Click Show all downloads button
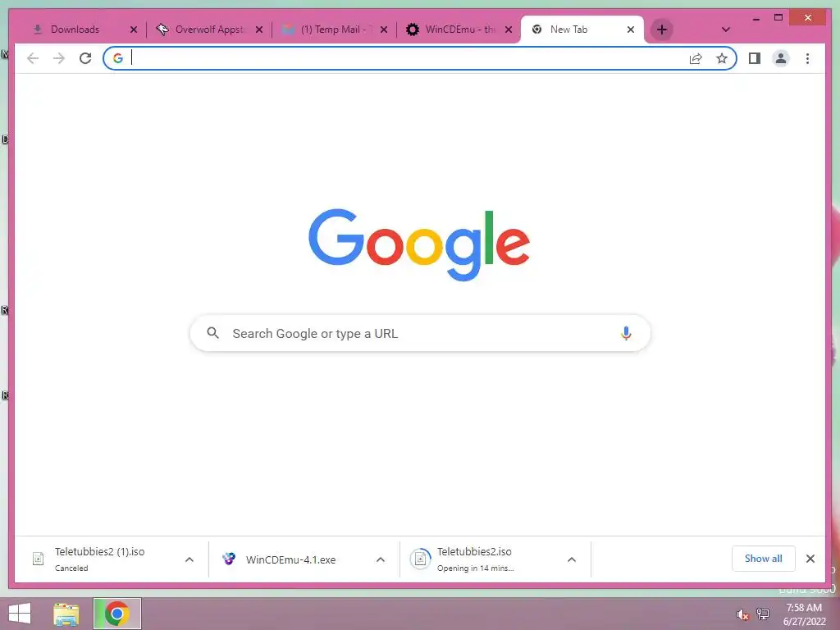 [x=763, y=559]
